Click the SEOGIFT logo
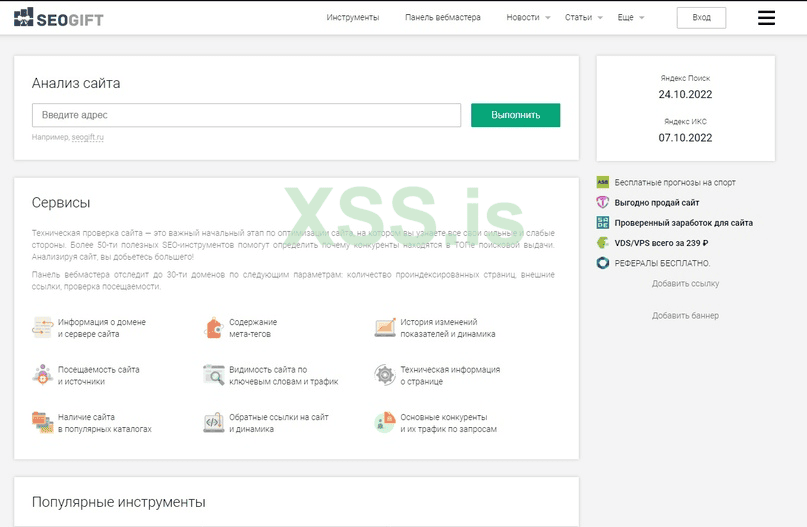 tap(58, 17)
